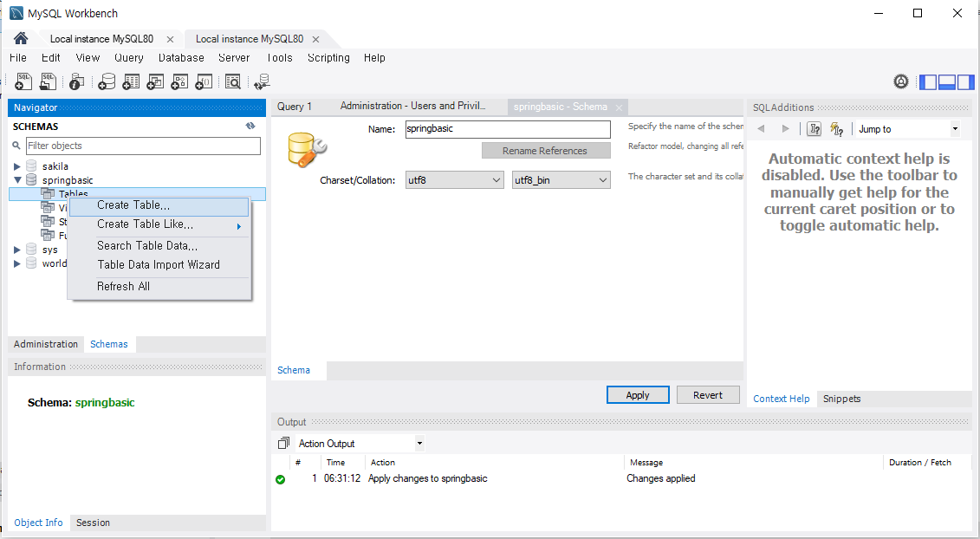Get context help for caret position
Viewport: 980px width, 539px height.
point(814,129)
